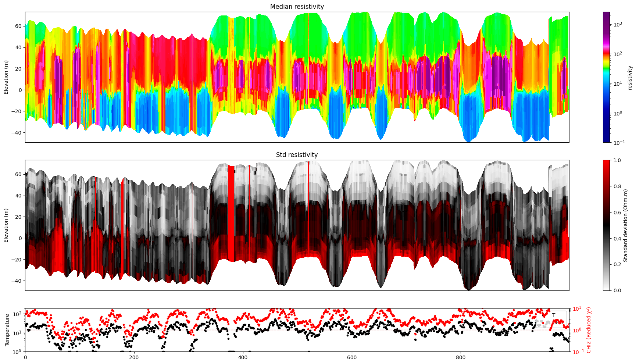Click the rainbow resistivity colorbar
Image resolution: width=636 pixels, height=364 pixels.
[x=606, y=77]
